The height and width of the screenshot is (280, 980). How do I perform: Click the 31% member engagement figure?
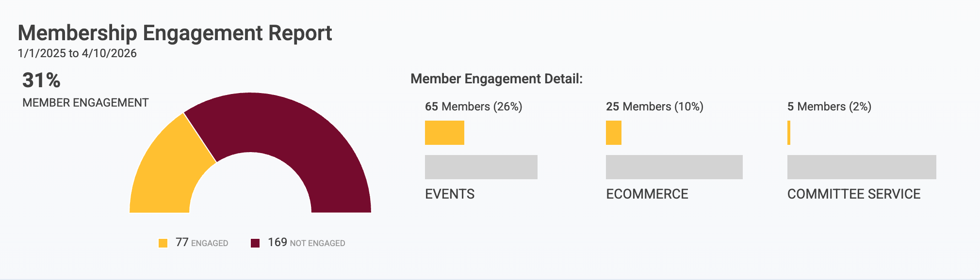coord(41,80)
